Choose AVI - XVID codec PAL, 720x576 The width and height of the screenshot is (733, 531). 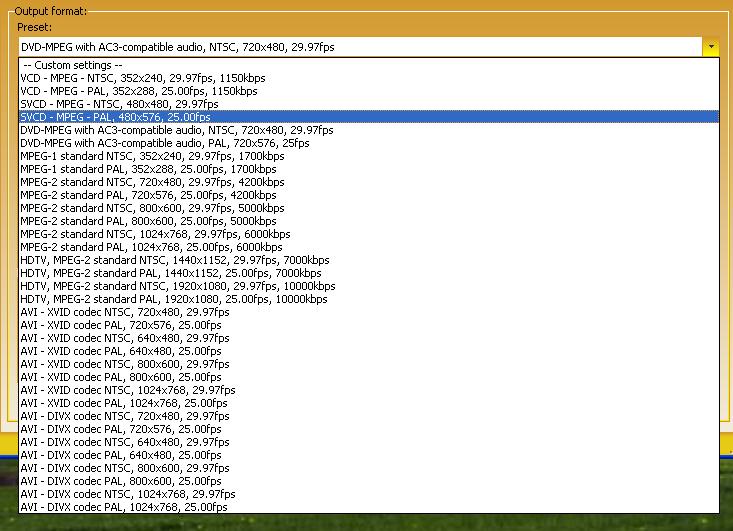369,325
